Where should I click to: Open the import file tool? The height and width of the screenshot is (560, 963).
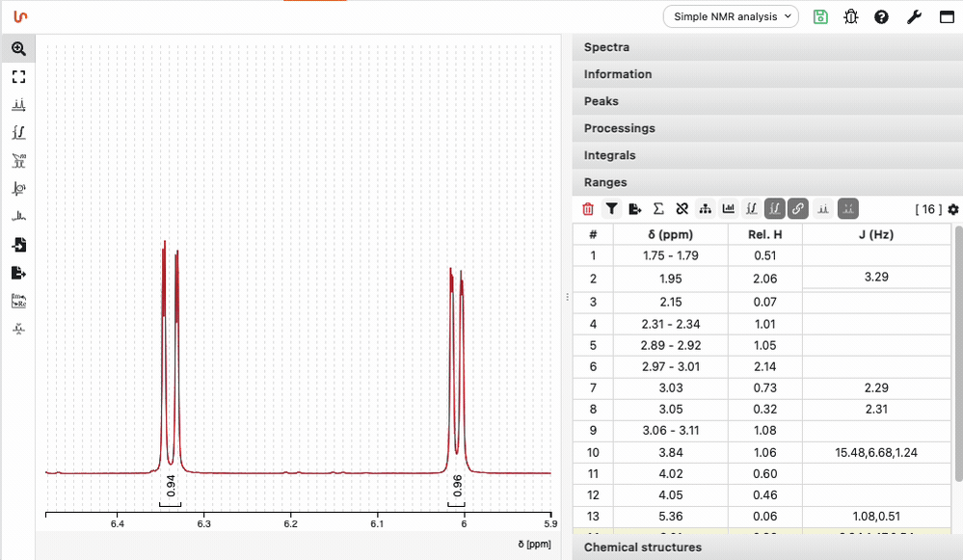(18, 245)
